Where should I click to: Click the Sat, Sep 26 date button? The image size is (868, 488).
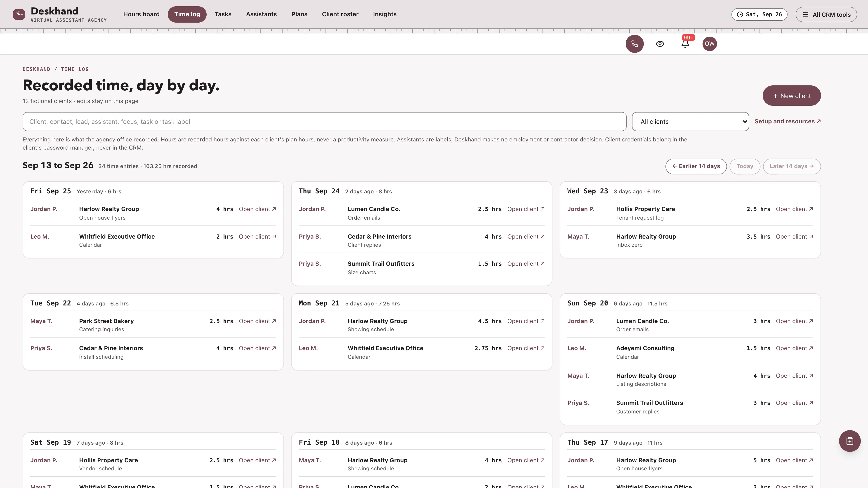(759, 14)
